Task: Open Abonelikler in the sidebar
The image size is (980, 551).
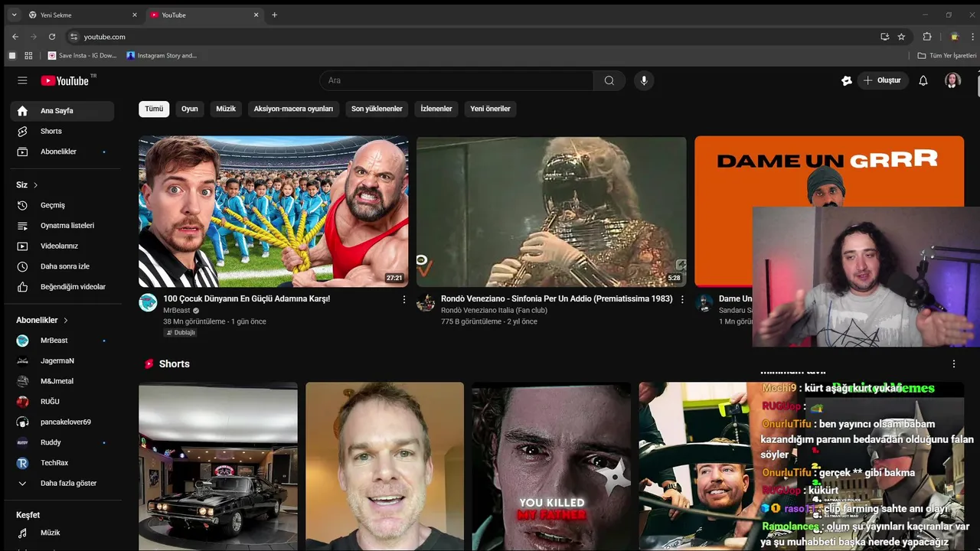Action: tap(62, 152)
